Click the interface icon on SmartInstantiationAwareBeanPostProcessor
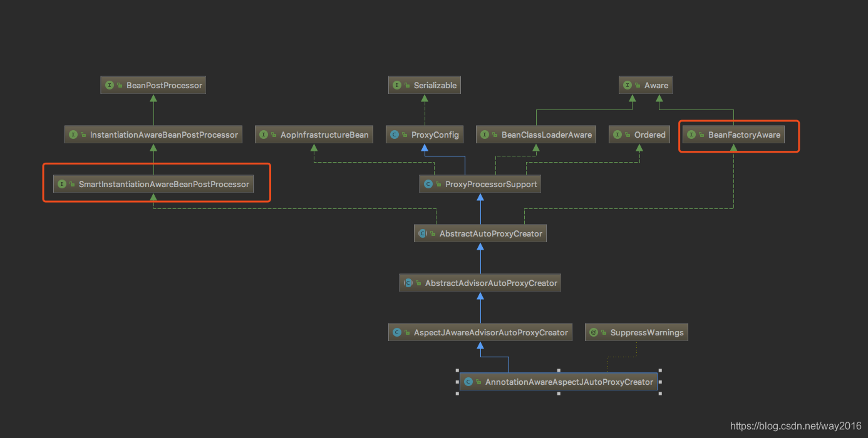The width and height of the screenshot is (868, 438). tap(62, 184)
